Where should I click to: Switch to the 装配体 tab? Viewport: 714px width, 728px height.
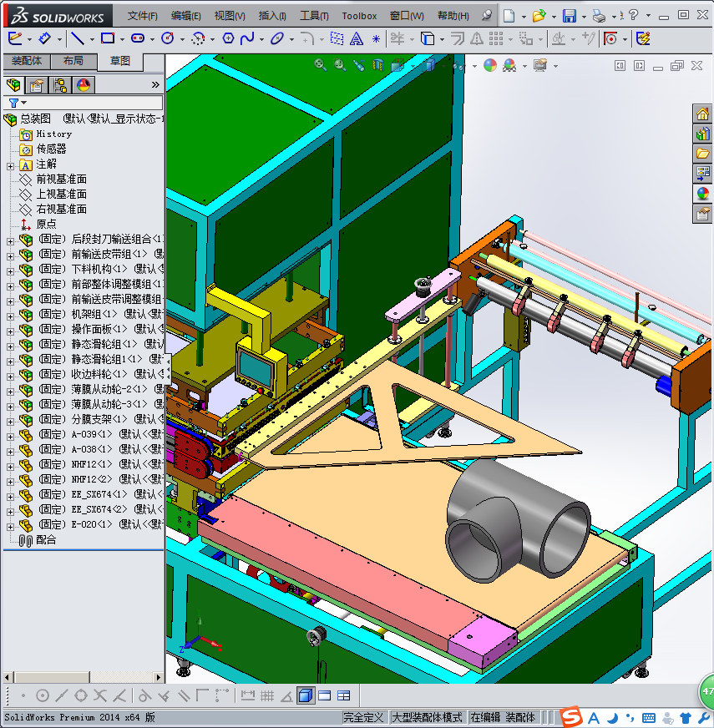(x=27, y=61)
